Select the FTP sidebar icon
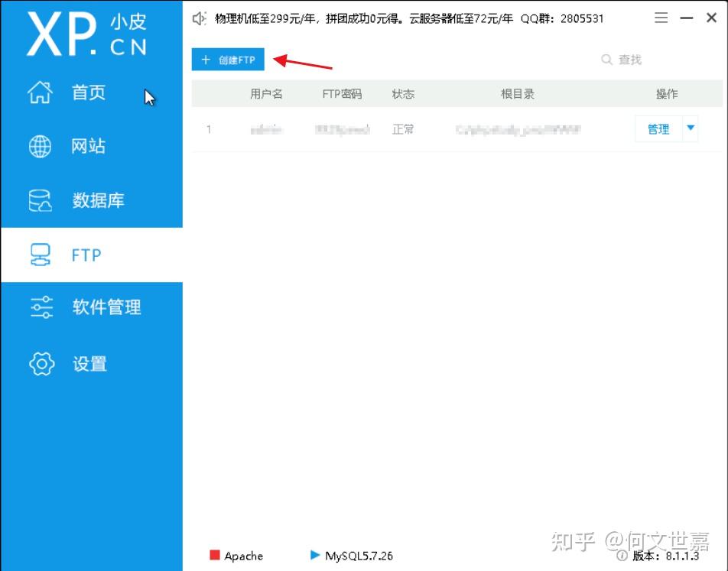 point(40,255)
